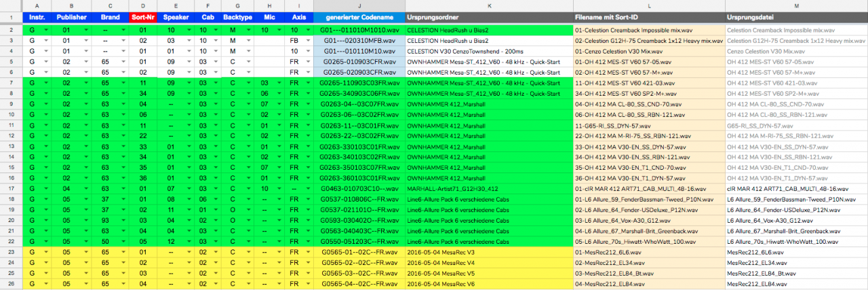The image size is (868, 290).
Task: Open the Speaker dropdown in row 22
Action: click(x=189, y=241)
